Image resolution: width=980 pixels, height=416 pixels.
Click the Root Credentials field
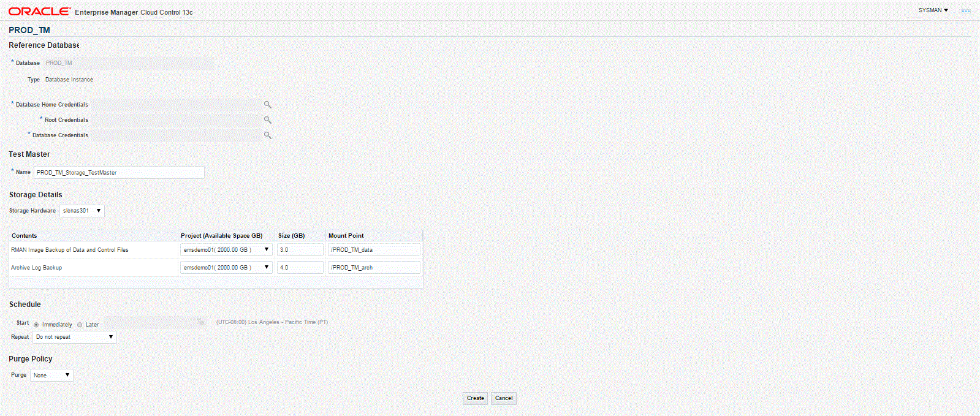176,120
